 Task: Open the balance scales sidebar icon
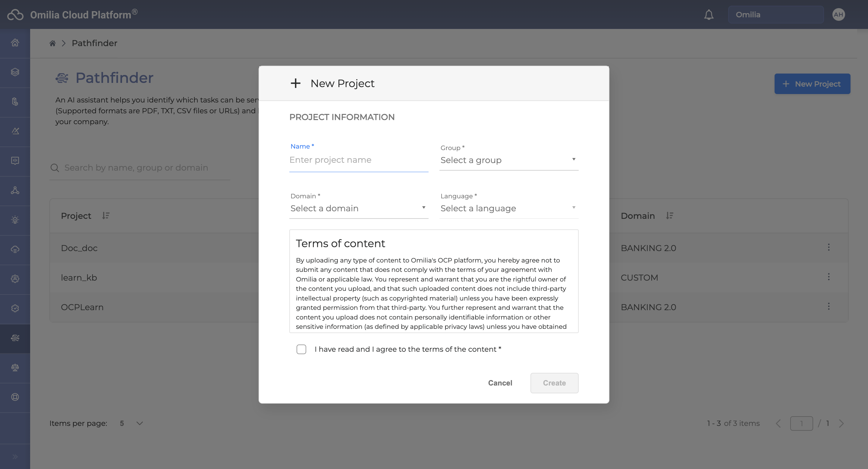coord(15,367)
